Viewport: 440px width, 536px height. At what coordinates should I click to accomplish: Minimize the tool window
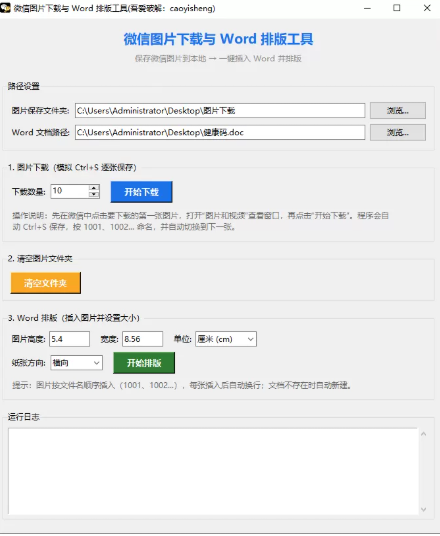click(367, 8)
